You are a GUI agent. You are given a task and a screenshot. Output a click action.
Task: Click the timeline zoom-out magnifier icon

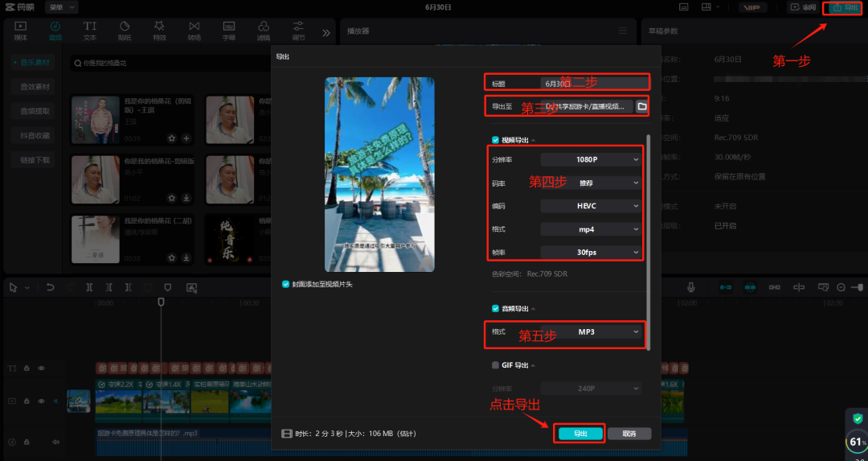click(x=841, y=287)
